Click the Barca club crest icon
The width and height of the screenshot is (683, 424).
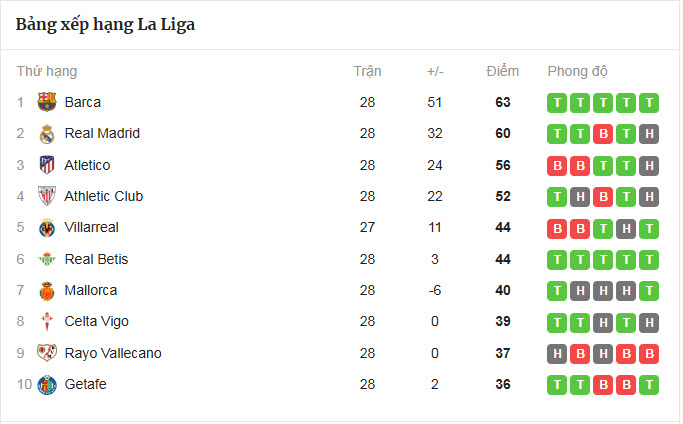47,102
